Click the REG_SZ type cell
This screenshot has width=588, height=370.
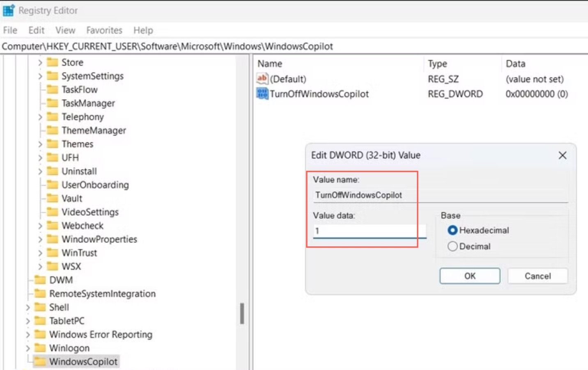pos(443,79)
